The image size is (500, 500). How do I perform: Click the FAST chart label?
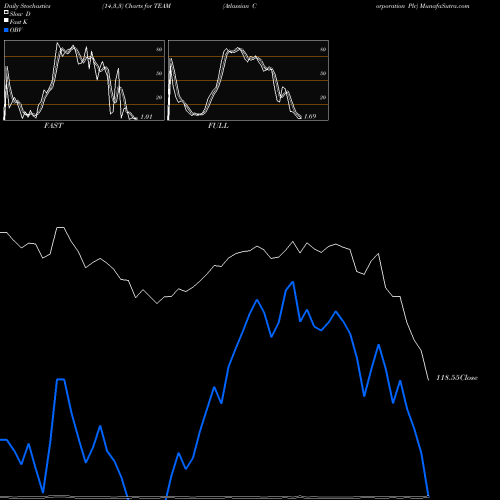pyautogui.click(x=54, y=126)
